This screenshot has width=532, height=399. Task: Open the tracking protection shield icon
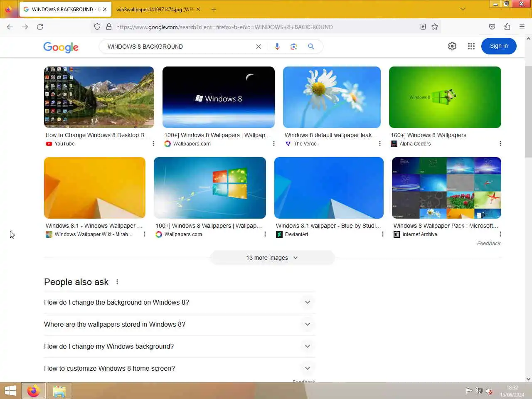[97, 27]
